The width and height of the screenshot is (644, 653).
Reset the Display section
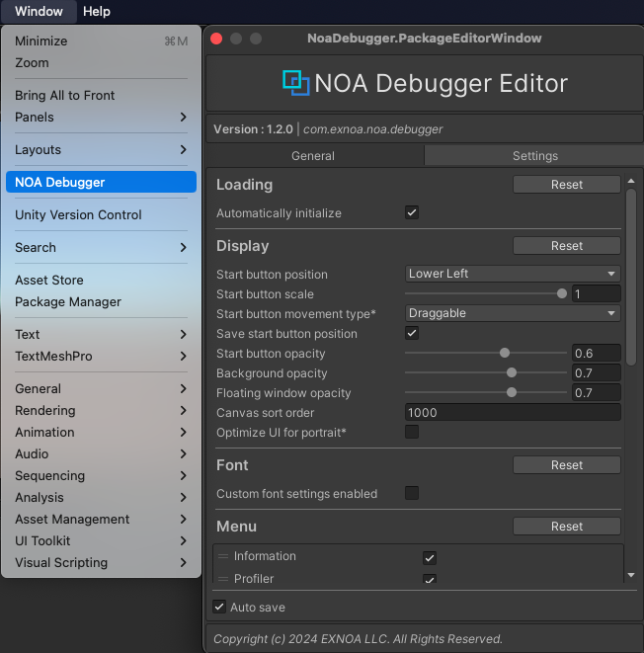point(567,246)
